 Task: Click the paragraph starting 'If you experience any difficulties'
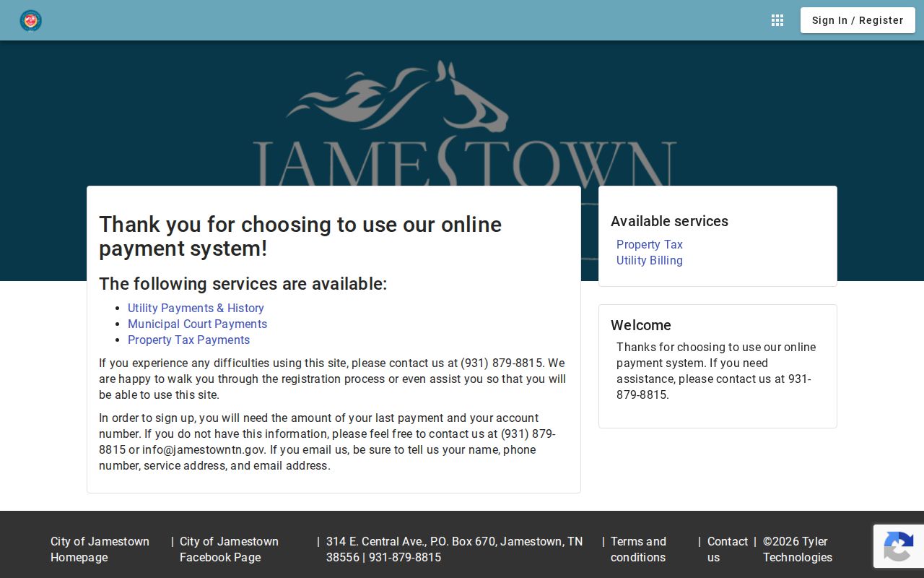(333, 379)
